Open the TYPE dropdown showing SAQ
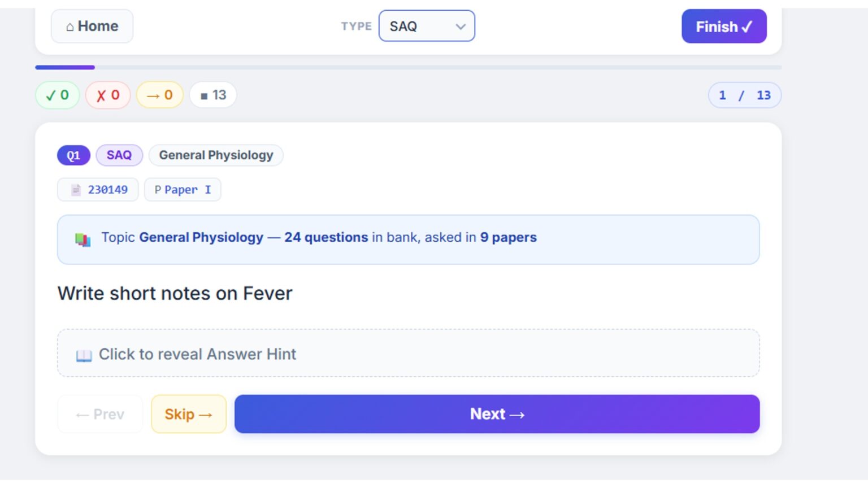 [x=427, y=26]
